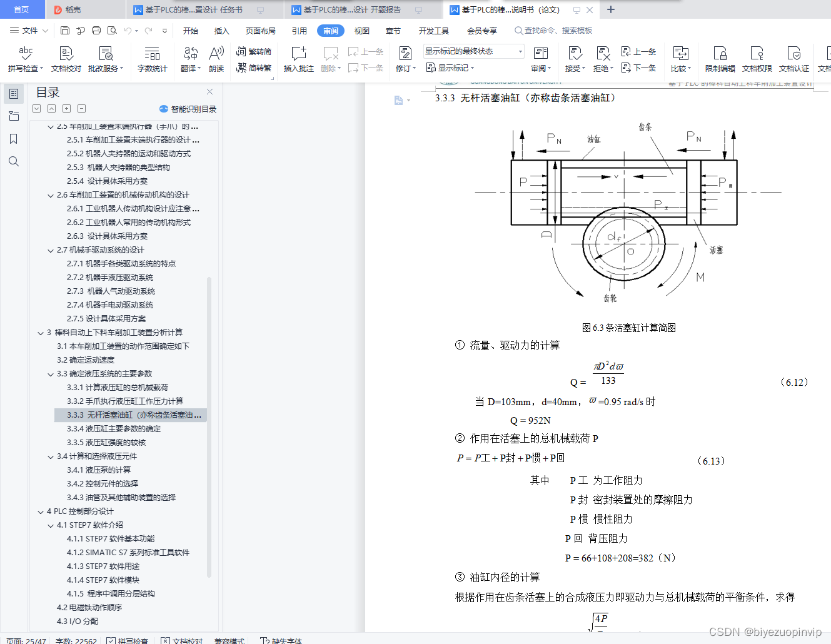Screen dimensions: 831x644
Task: Start Read Aloud (朗读)
Action: 216,59
